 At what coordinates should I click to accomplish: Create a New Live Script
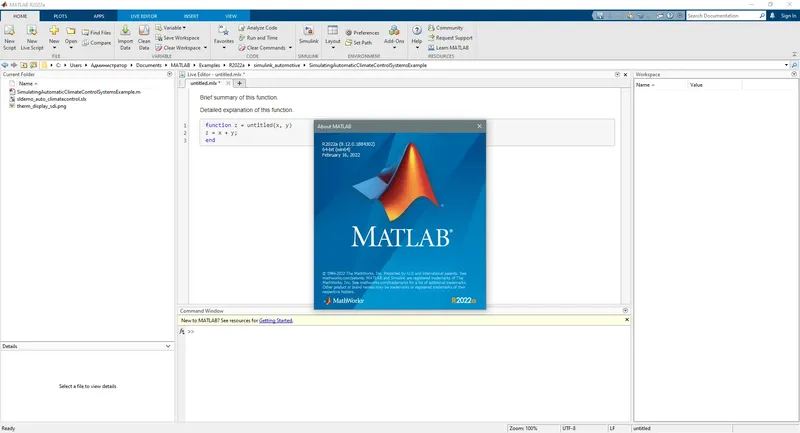[32, 37]
